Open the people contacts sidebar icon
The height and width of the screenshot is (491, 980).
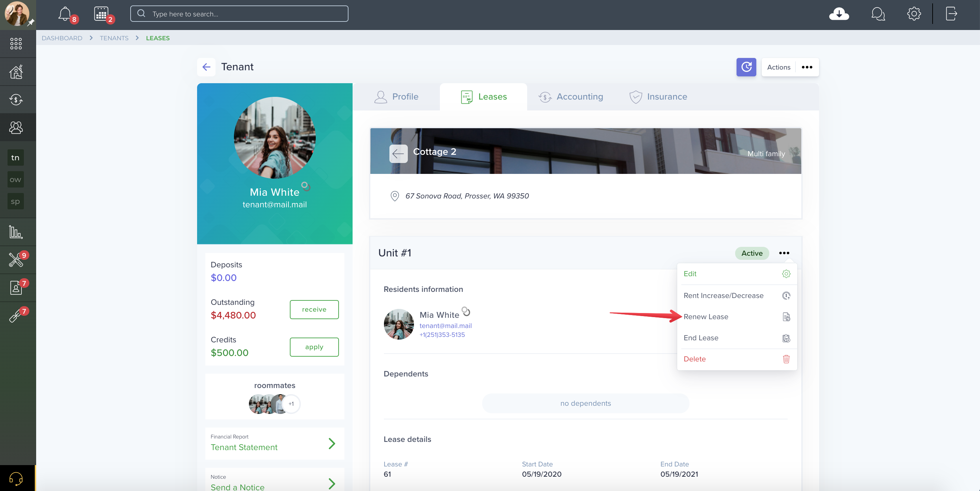pos(16,128)
